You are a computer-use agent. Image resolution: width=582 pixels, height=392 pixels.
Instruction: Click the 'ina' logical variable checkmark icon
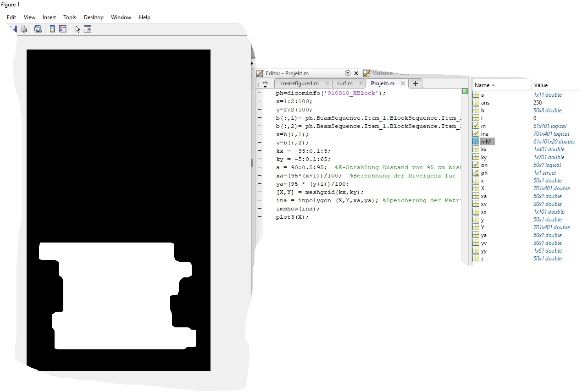[x=476, y=134]
